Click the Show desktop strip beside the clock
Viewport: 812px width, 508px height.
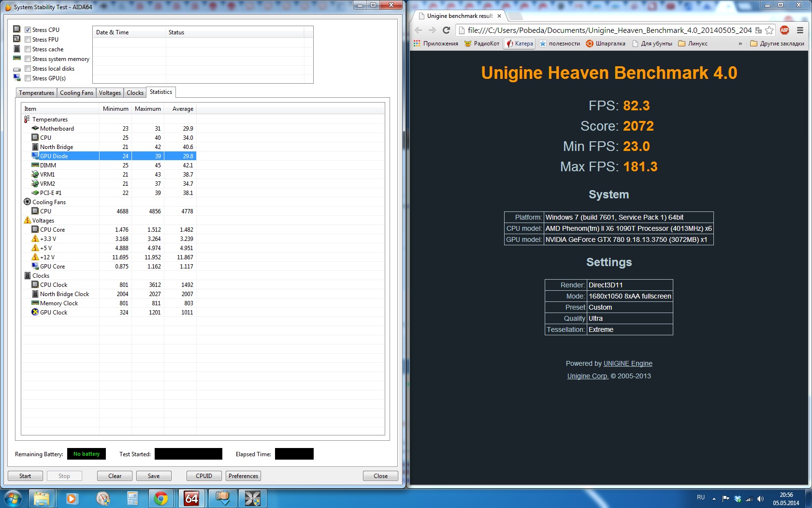tap(809, 498)
